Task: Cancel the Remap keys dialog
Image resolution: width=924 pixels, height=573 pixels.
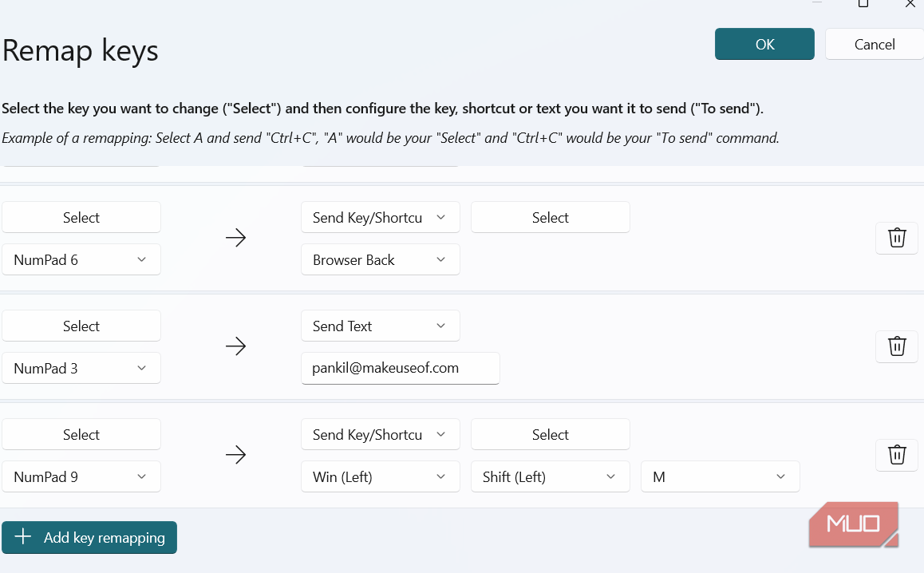Action: click(875, 44)
